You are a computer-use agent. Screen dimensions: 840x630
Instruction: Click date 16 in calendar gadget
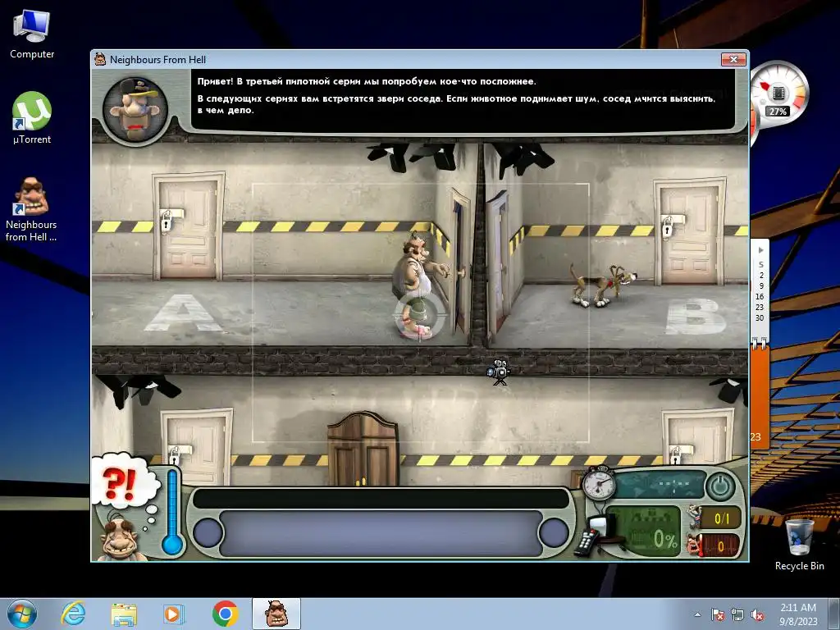point(759,296)
